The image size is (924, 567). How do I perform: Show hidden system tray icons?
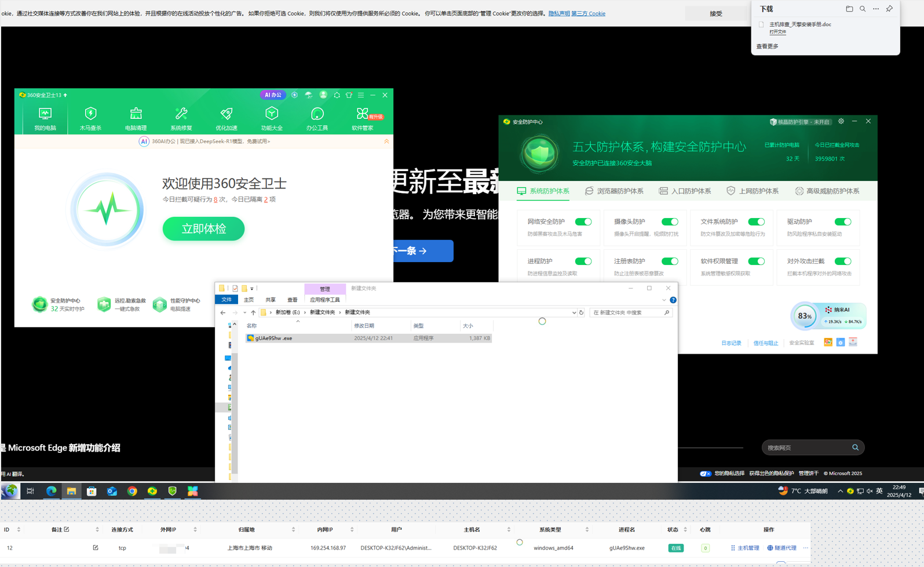point(840,491)
